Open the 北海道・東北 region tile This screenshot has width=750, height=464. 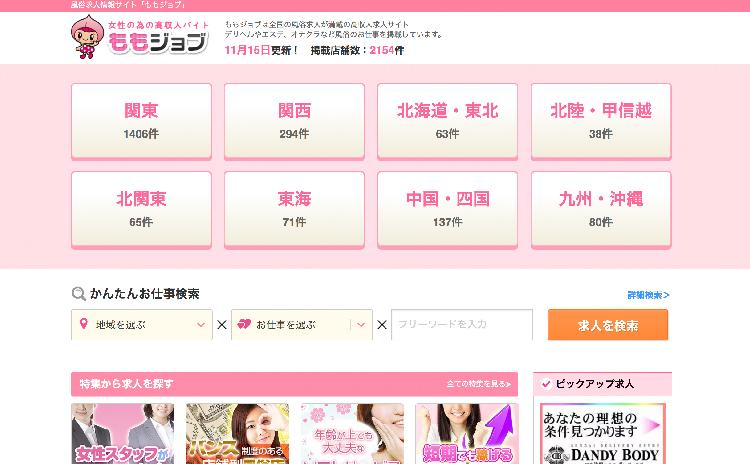point(447,121)
